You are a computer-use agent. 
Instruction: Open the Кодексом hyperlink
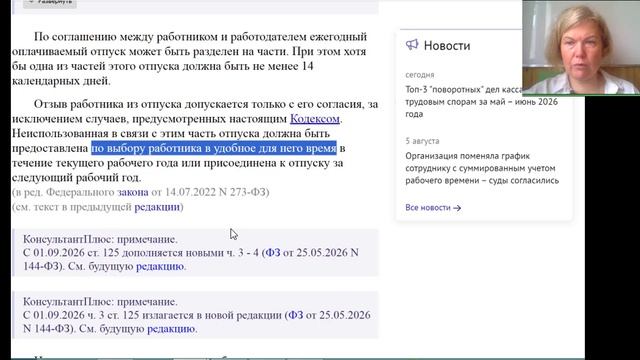tap(315, 119)
